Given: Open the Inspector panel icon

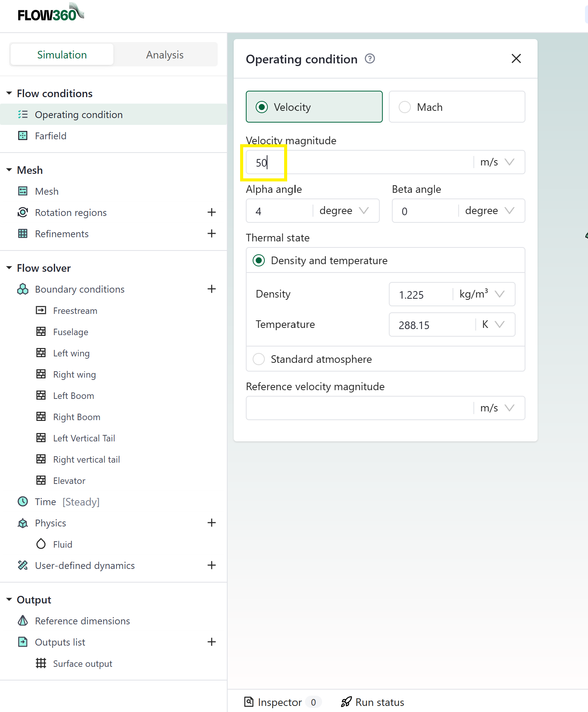Looking at the screenshot, I should 249,702.
